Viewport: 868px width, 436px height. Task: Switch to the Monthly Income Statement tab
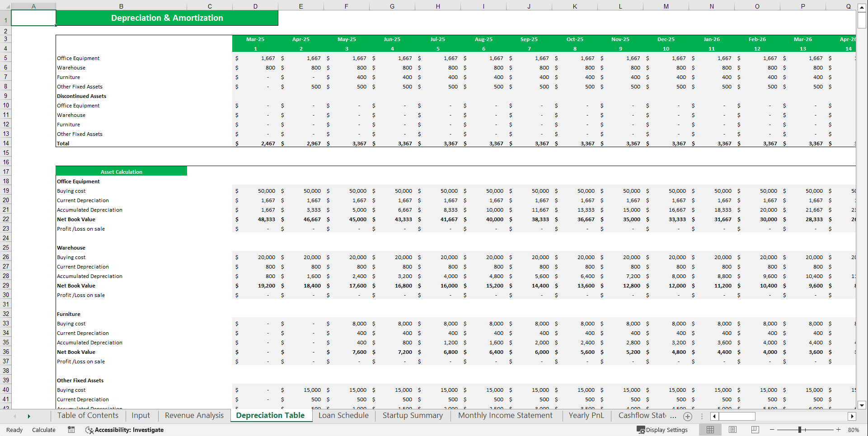point(505,415)
